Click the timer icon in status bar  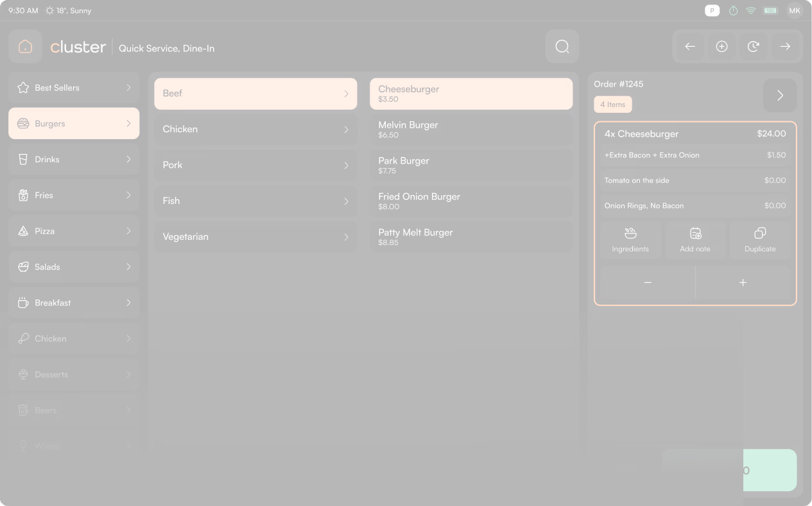click(x=733, y=11)
